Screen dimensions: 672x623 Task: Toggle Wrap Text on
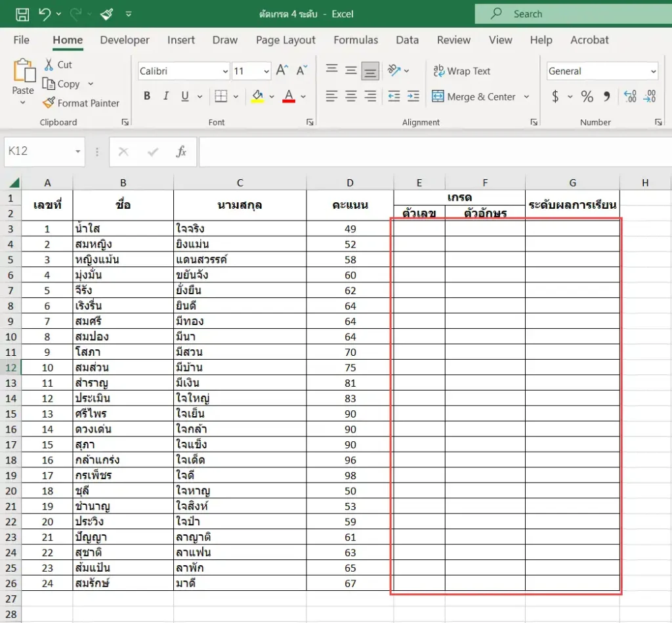(461, 71)
